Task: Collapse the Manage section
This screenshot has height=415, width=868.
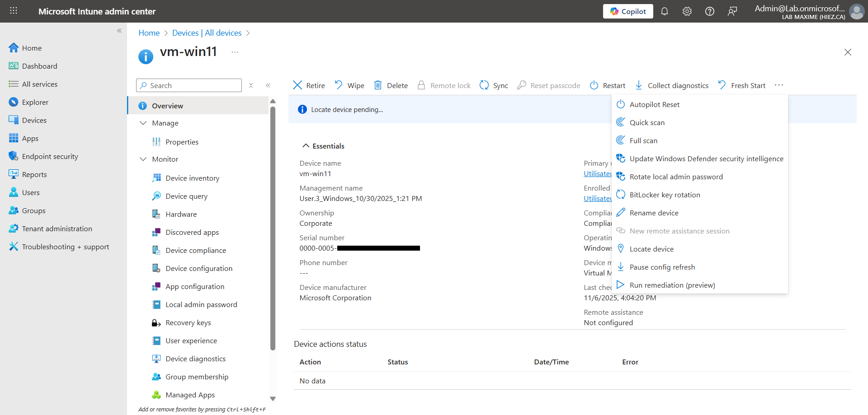Action: coord(143,123)
